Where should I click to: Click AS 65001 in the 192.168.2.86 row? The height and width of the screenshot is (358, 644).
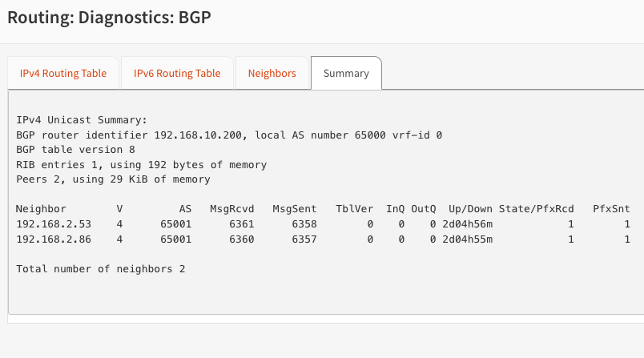pyautogui.click(x=175, y=239)
